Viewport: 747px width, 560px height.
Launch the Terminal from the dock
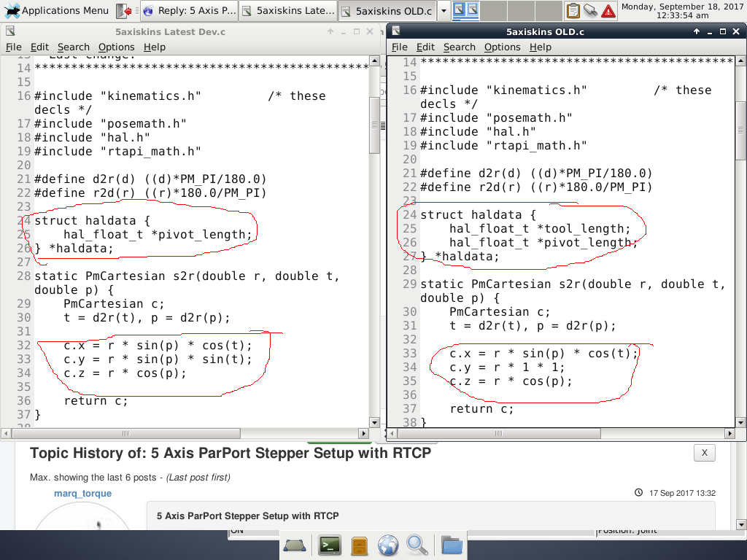[330, 545]
